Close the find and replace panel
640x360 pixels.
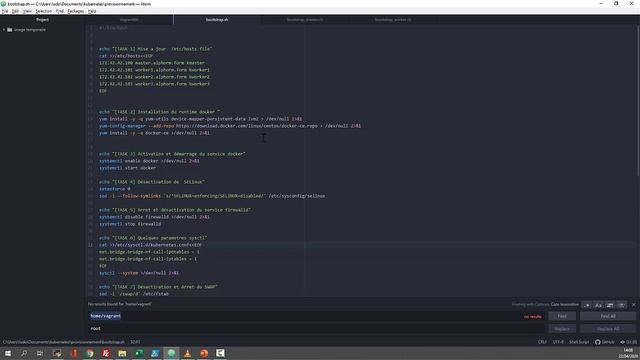(633, 305)
